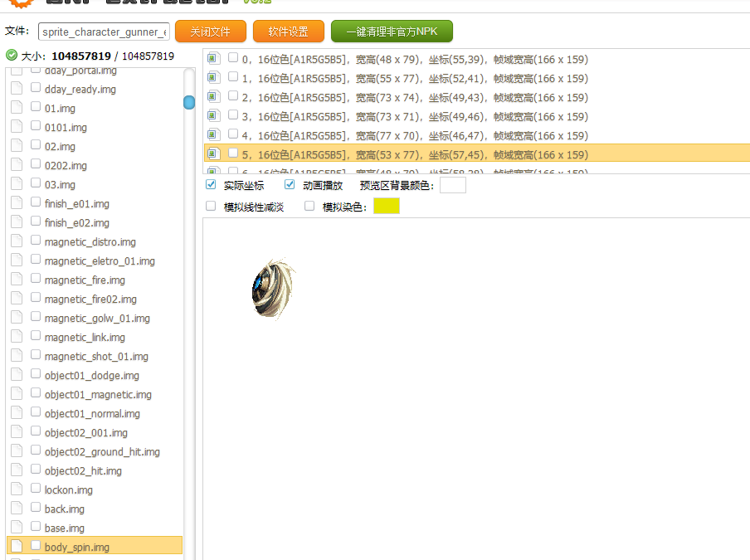Screen dimensions: 750x560
Task: Check the box for body_spin.img
Action: click(x=36, y=546)
